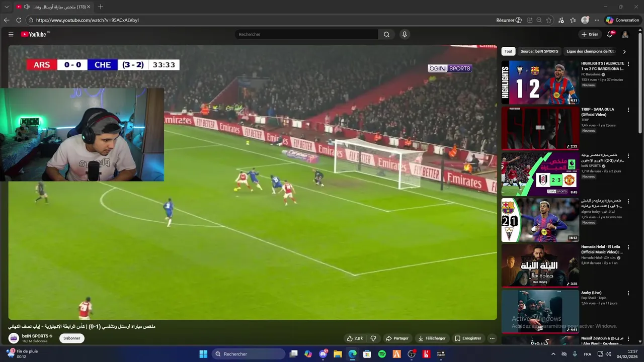This screenshot has height=362, width=644.
Task: Click the Télécharger download button
Action: (x=431, y=338)
